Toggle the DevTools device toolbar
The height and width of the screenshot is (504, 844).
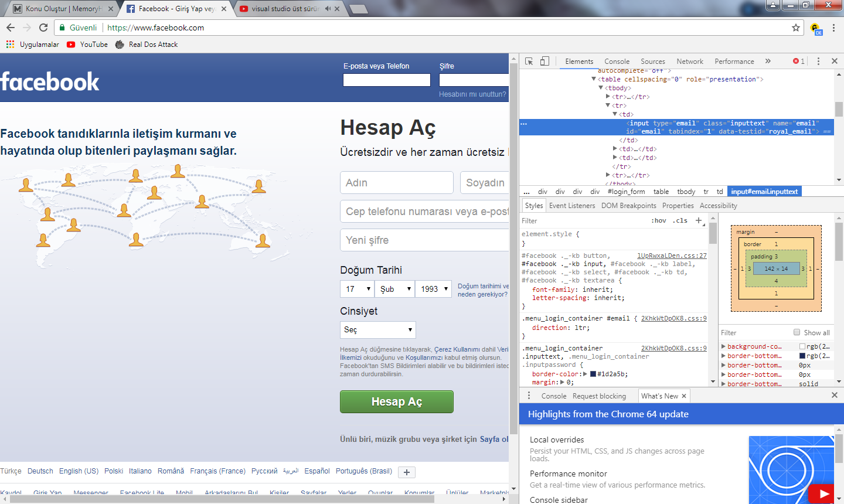click(x=544, y=61)
